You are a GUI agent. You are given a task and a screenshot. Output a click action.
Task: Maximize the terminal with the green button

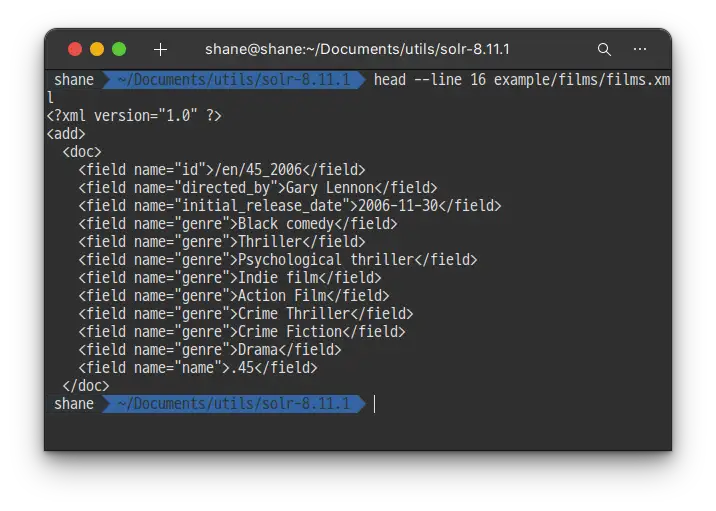(119, 49)
